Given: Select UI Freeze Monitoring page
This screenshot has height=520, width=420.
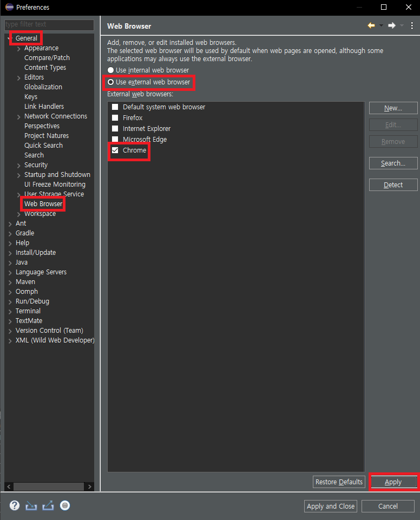Looking at the screenshot, I should click(55, 185).
